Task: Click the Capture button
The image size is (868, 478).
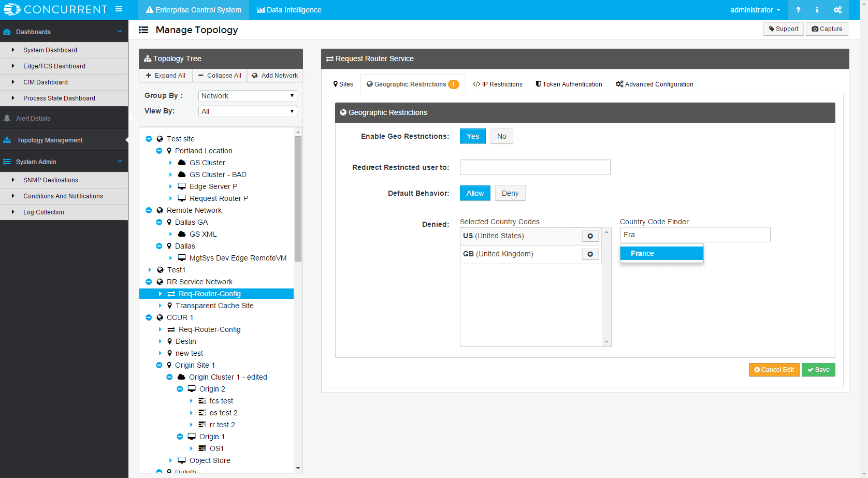Action: pyautogui.click(x=827, y=29)
